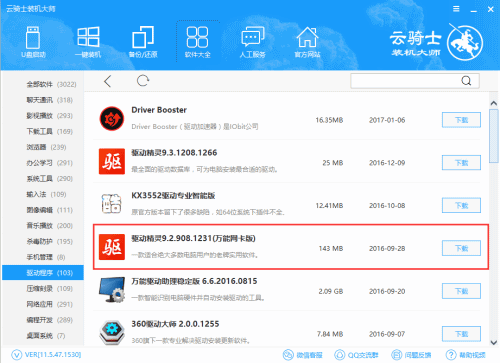Download 驱动精灵9.3.1208.1266
This screenshot has width=500, height=363.
pos(461,163)
